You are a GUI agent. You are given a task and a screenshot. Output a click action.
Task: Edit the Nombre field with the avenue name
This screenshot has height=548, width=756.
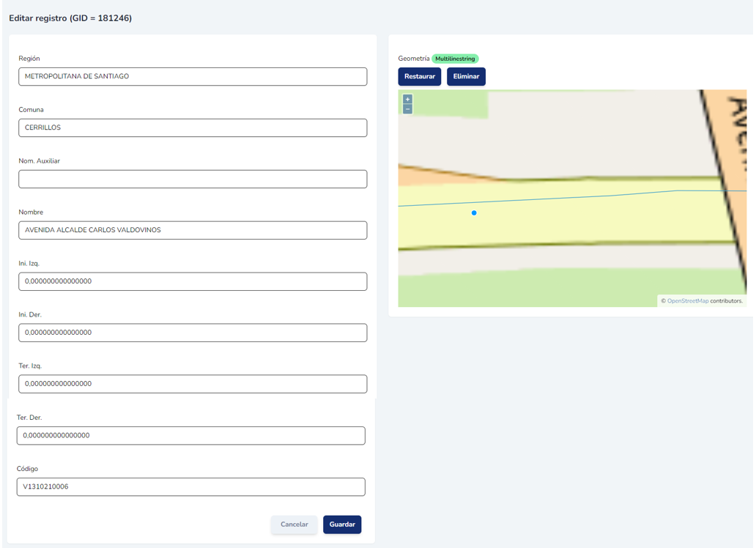[x=193, y=230]
